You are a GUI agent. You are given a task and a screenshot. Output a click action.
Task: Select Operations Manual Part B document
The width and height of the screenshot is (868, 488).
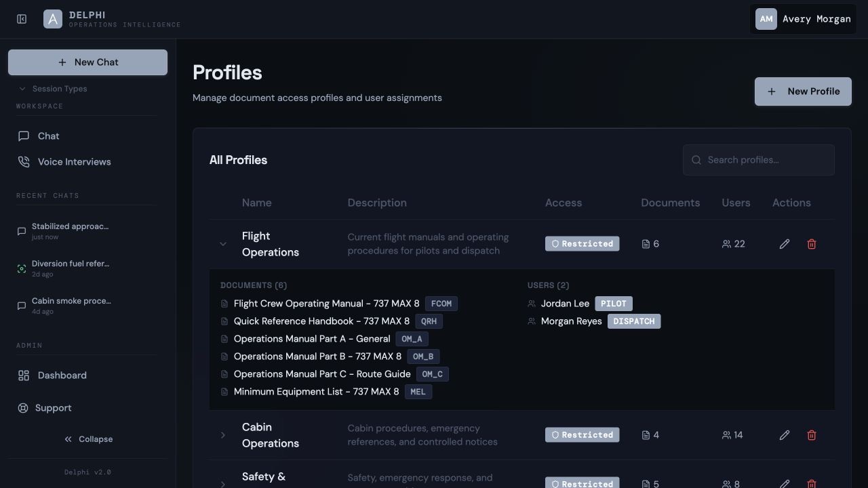pyautogui.click(x=317, y=357)
